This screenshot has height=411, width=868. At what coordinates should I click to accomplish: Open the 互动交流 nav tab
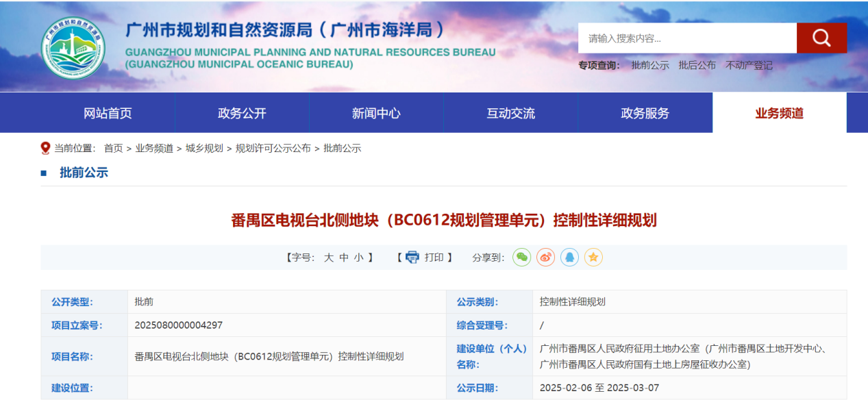click(510, 113)
